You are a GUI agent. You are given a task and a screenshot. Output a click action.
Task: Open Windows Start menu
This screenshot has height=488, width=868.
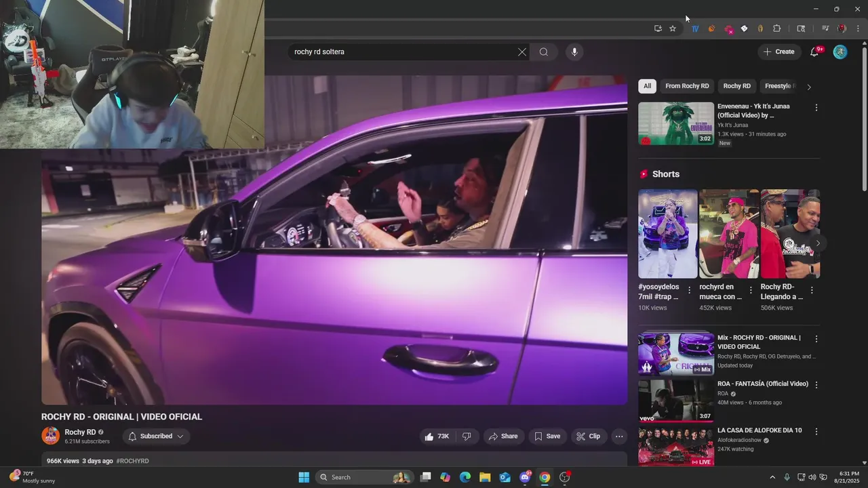point(304,477)
